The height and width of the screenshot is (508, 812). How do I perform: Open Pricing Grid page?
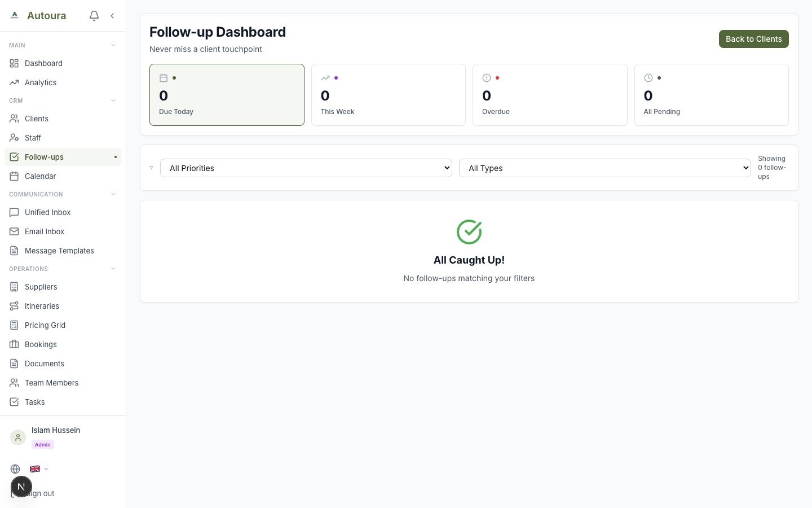click(x=63, y=325)
